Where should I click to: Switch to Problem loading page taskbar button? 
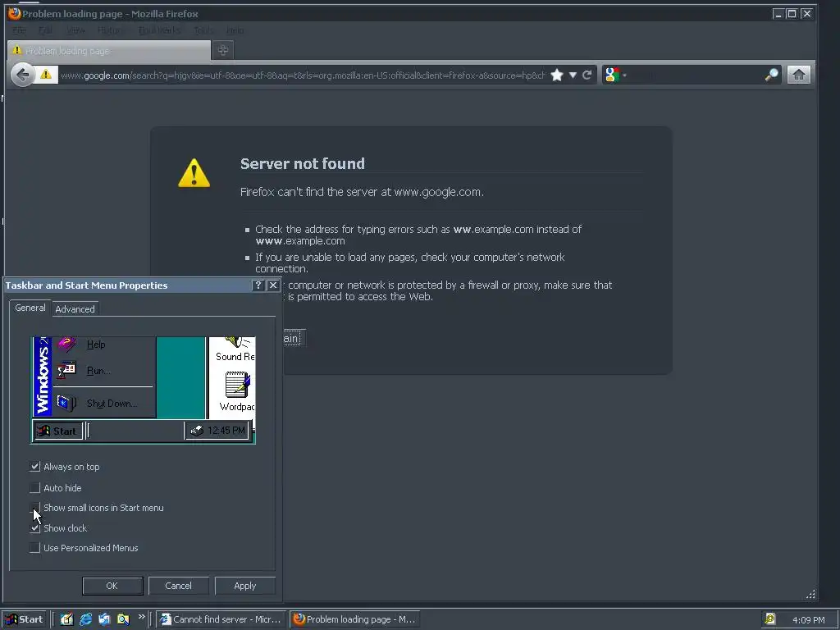click(x=354, y=619)
